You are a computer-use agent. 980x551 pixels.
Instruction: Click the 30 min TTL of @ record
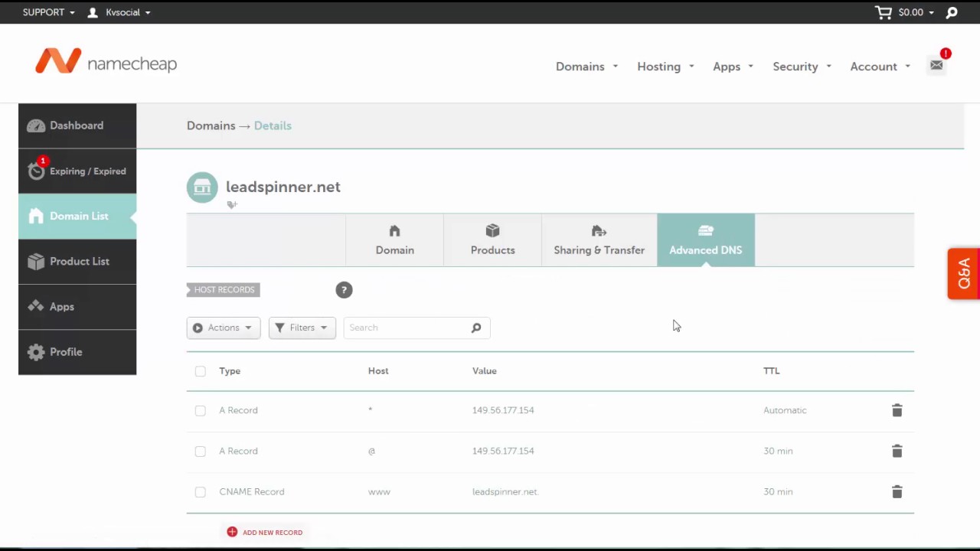coord(778,451)
